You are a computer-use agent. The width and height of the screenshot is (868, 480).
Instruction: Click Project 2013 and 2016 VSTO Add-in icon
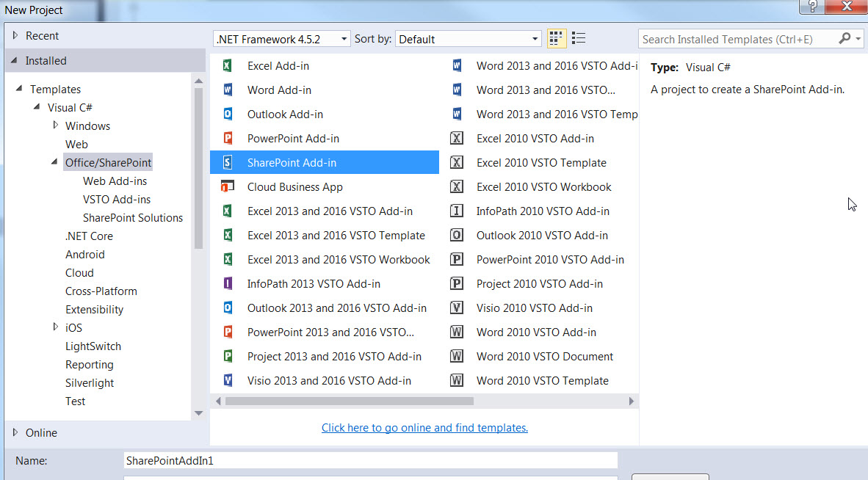228,356
